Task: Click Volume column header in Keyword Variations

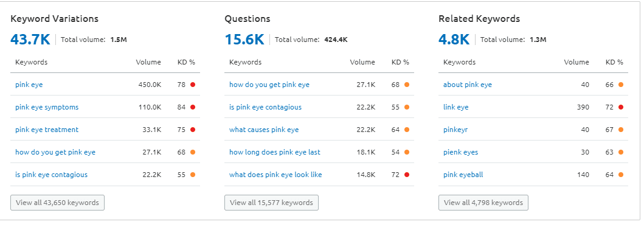Action: point(148,63)
